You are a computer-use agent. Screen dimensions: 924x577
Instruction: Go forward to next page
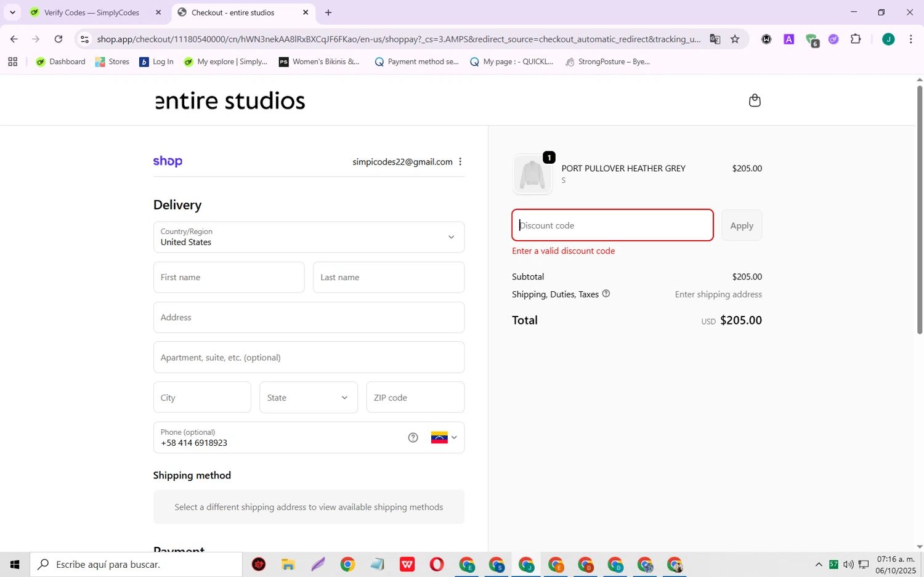[x=36, y=39]
